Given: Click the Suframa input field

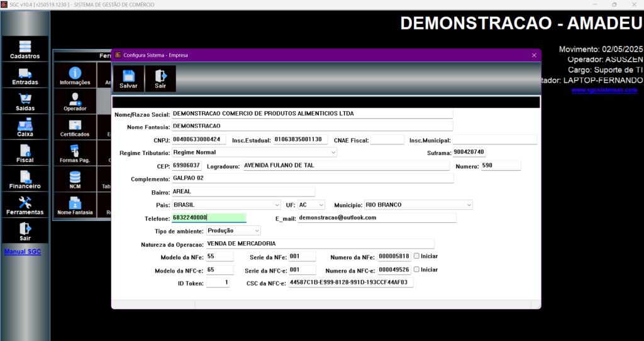Looking at the screenshot, I should (469, 152).
